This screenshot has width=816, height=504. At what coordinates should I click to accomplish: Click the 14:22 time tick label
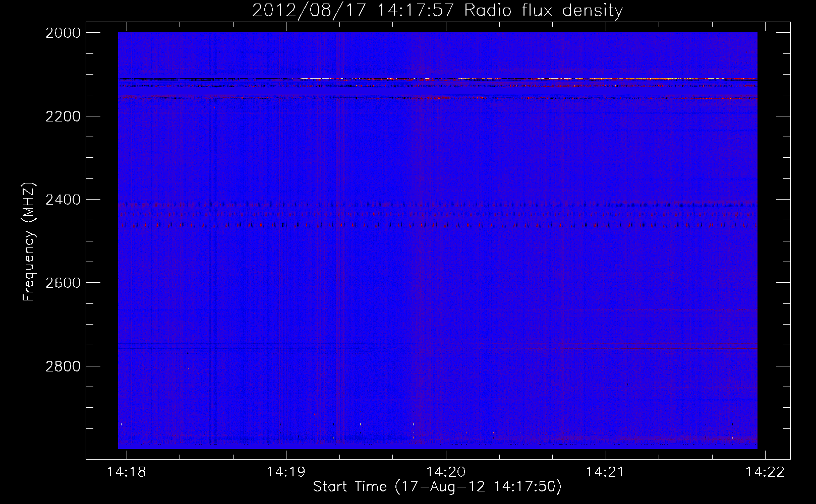[765, 472]
